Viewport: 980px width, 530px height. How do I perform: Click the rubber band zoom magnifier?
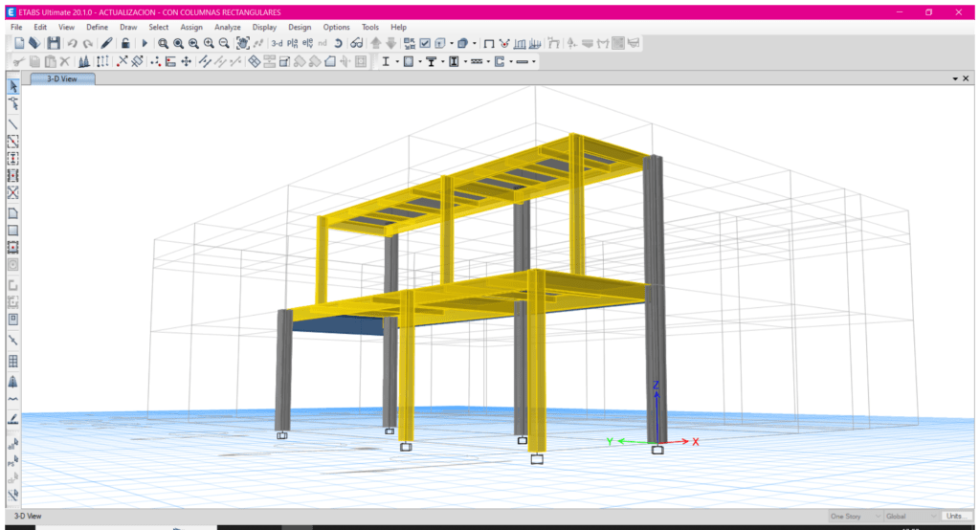[x=163, y=44]
